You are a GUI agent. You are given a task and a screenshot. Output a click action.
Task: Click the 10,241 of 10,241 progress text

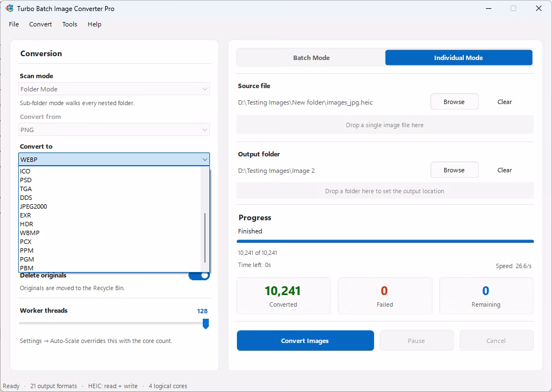tap(257, 253)
